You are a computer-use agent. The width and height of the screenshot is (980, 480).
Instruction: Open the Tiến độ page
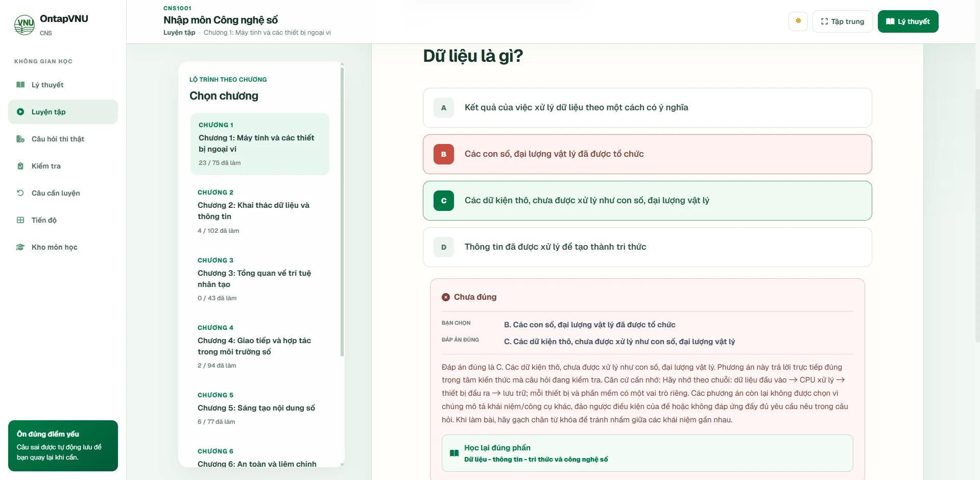pos(63,220)
